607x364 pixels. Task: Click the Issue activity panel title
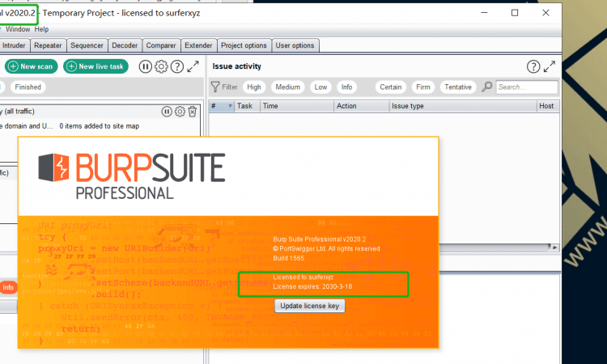tap(236, 66)
